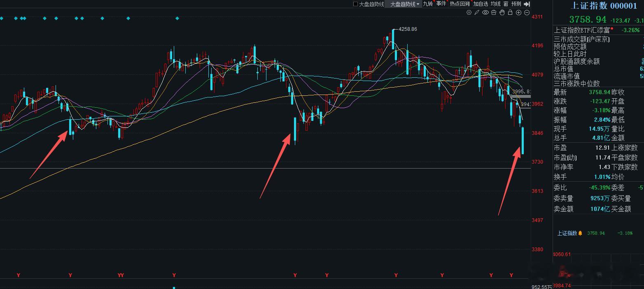Click the 市净率 value 1.43
The width and height of the screenshot is (644, 289).
coord(604,167)
